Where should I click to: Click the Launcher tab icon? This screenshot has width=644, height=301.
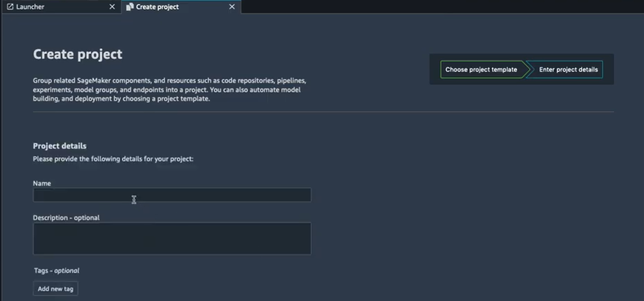(10, 7)
